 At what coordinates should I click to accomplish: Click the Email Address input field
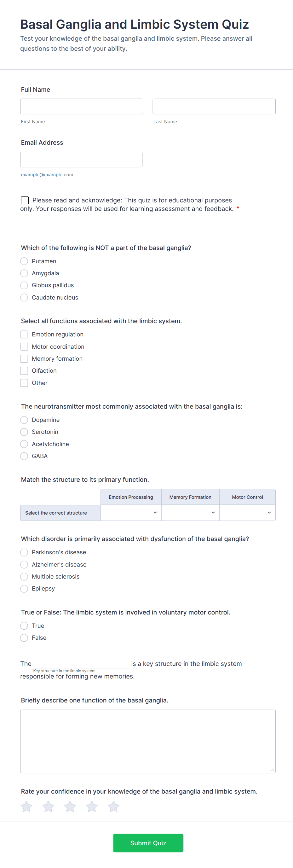81,159
